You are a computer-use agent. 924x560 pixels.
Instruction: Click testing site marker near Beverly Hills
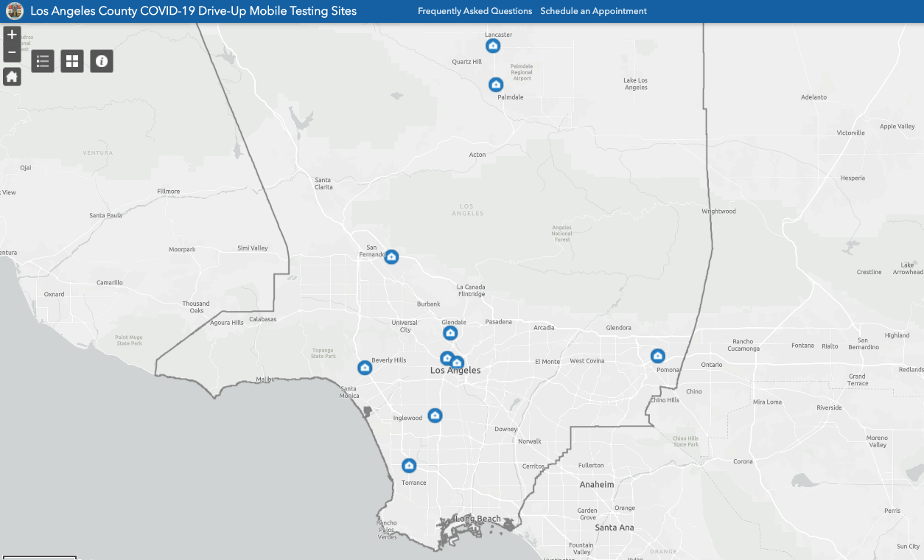coord(365,368)
